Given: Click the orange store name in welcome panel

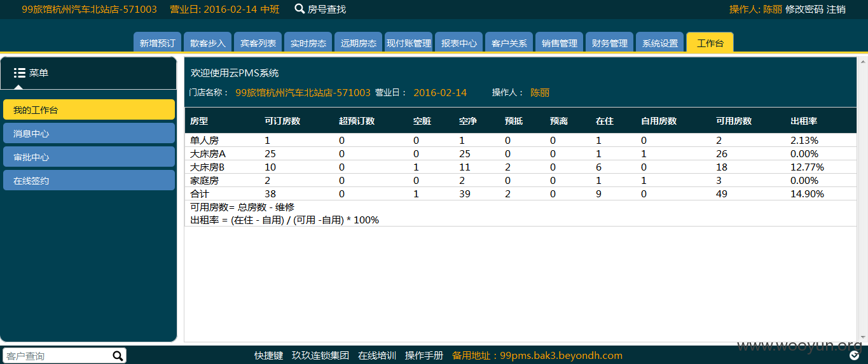Looking at the screenshot, I should click(303, 92).
